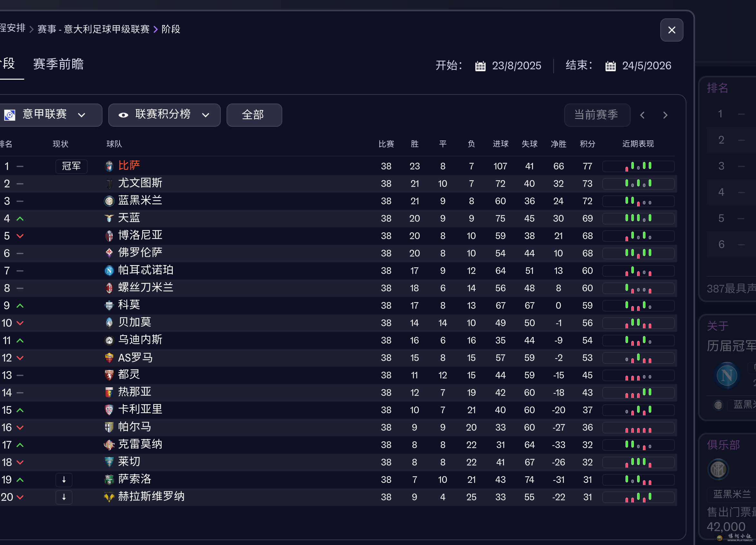
Task: Click 比萨 recent form indicator bar
Action: point(638,166)
